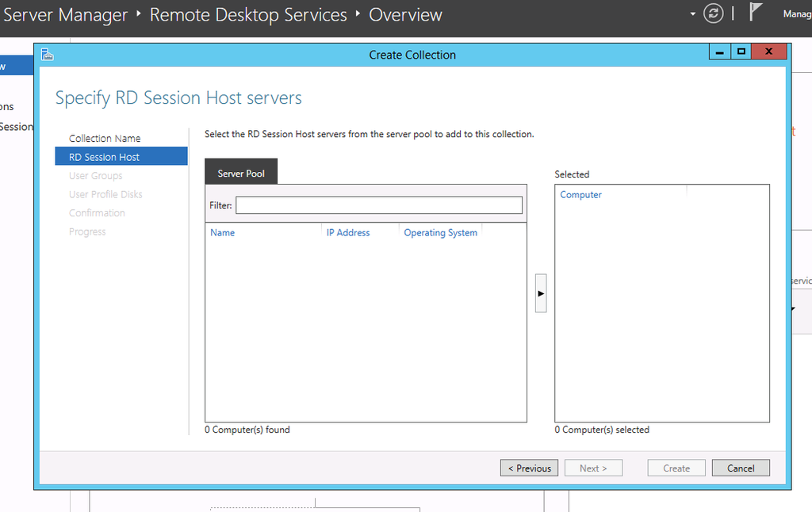Click the arrow to add server to Selected
812x512 pixels.
tap(541, 292)
